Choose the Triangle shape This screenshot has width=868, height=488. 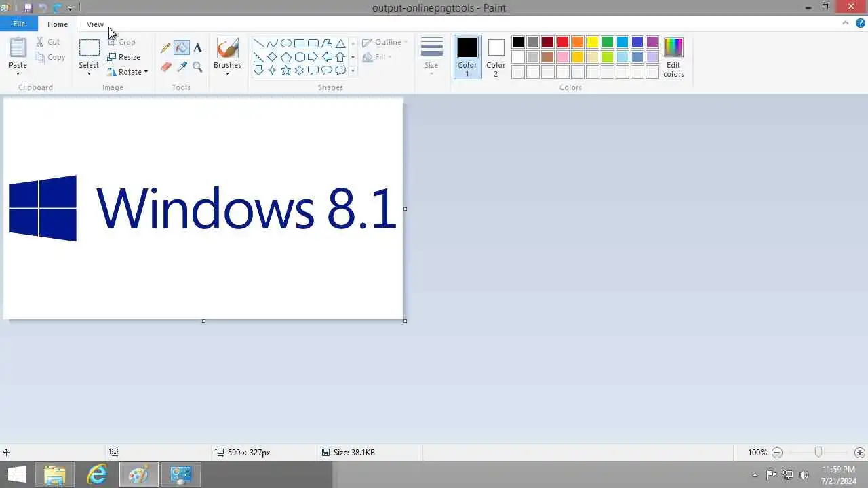point(340,43)
